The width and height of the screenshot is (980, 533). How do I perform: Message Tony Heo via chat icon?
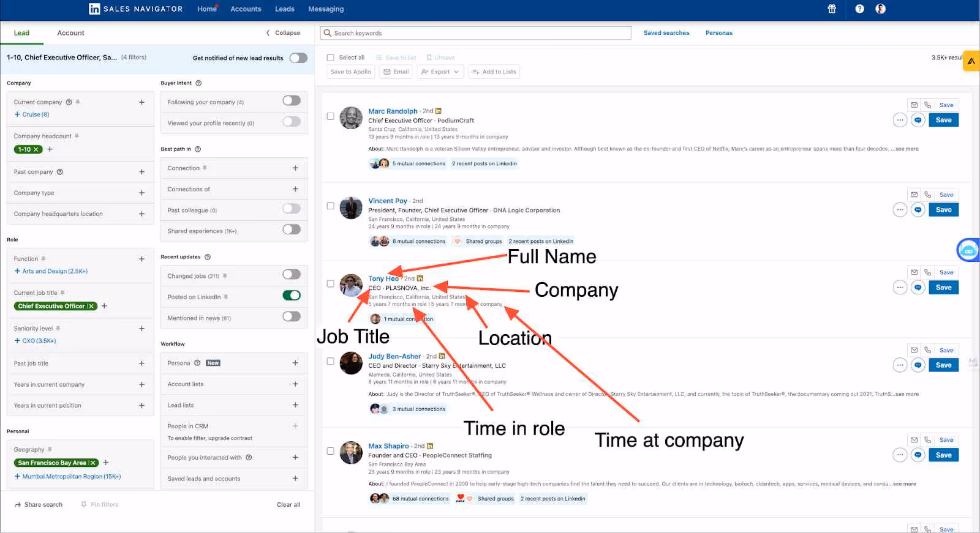click(x=918, y=288)
